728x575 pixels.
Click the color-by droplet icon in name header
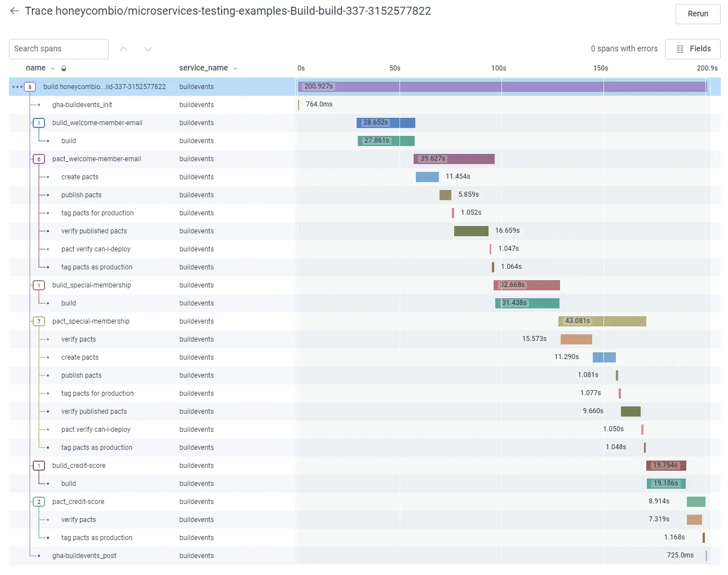coord(64,68)
